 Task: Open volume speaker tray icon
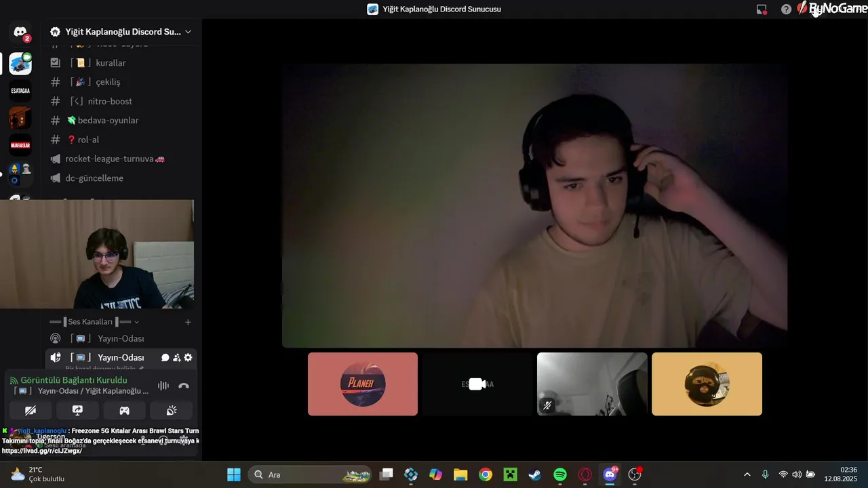point(797,474)
